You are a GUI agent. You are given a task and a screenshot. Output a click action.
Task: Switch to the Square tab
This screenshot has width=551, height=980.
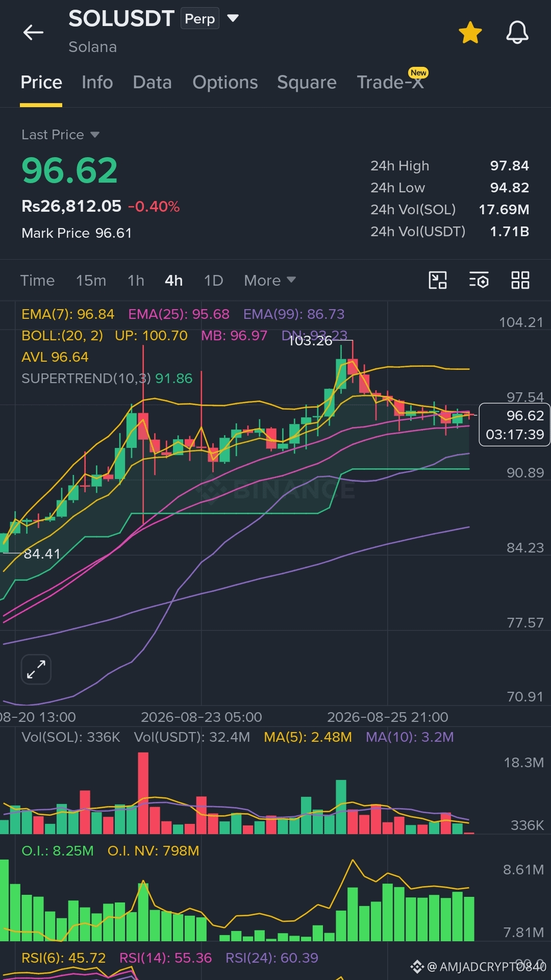(x=307, y=82)
